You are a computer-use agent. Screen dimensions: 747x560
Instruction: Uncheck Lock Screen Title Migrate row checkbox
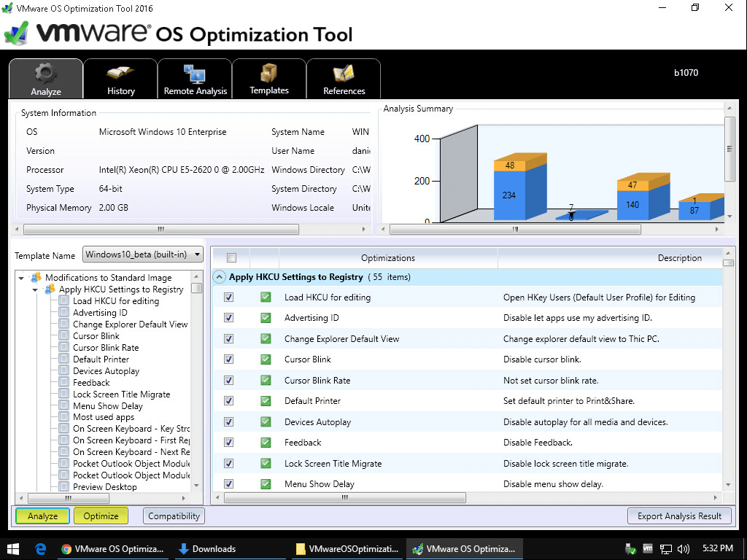pyautogui.click(x=228, y=463)
